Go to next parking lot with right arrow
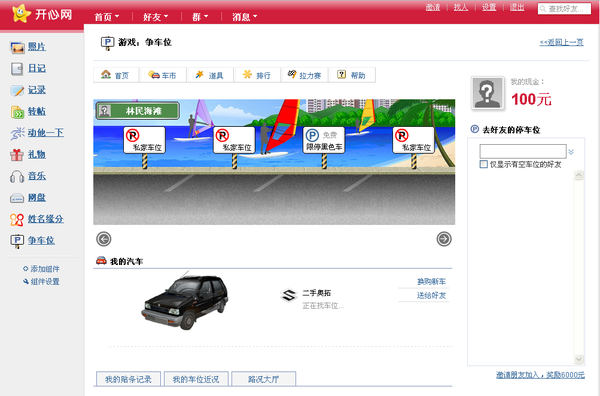Viewport: 600px width, 396px height. point(444,239)
